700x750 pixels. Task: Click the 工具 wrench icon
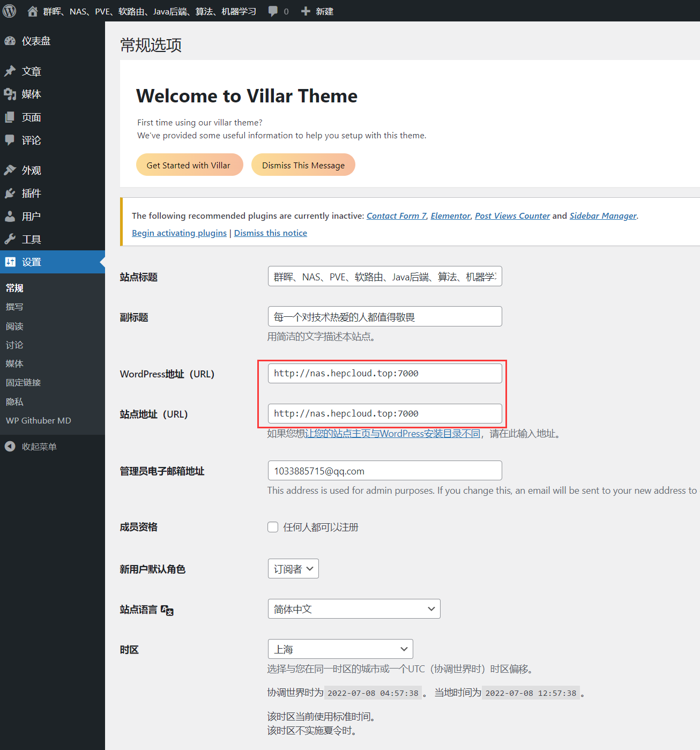[x=10, y=239]
